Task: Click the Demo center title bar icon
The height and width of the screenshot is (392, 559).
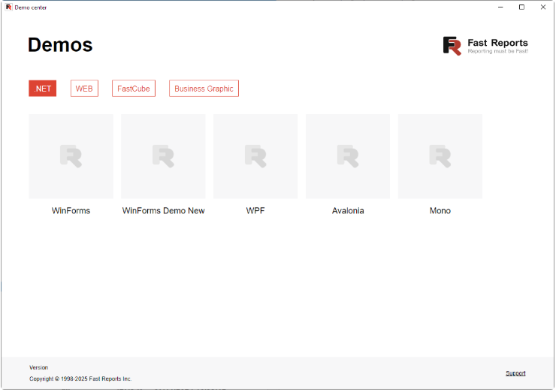Action: point(8,7)
